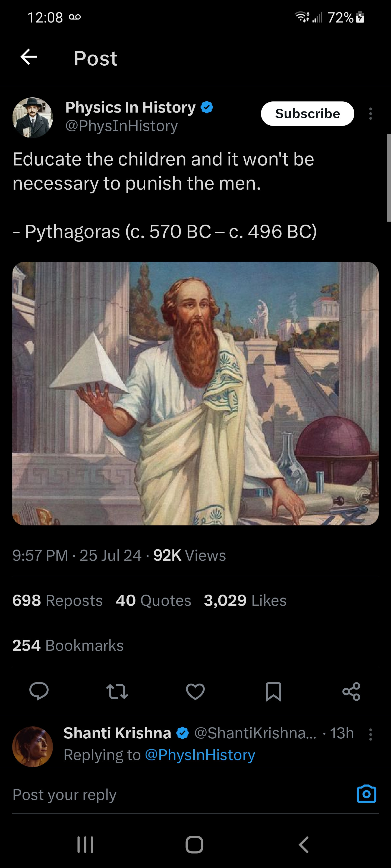This screenshot has height=868, width=391.
Task: Open Shanti Krishna's profile avatar
Action: tap(33, 747)
